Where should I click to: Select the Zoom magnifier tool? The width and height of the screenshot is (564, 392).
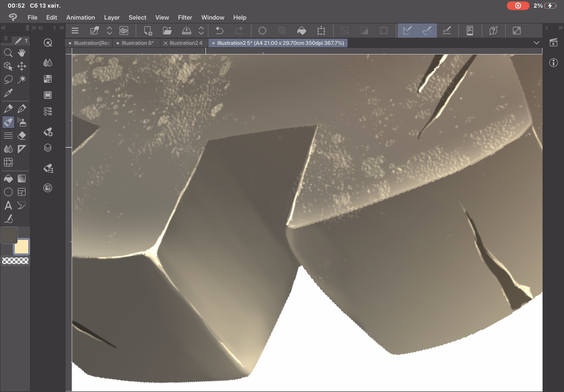click(x=8, y=53)
